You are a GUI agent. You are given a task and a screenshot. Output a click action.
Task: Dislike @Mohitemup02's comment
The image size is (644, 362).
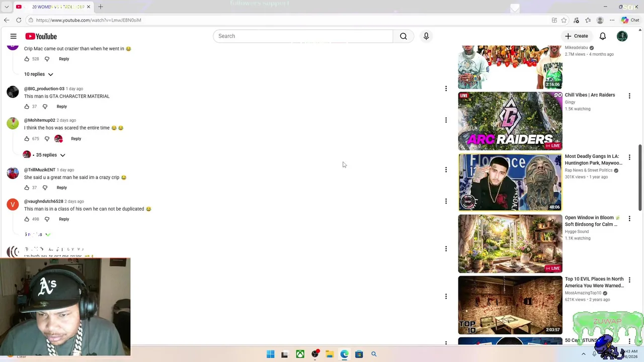[x=47, y=139]
